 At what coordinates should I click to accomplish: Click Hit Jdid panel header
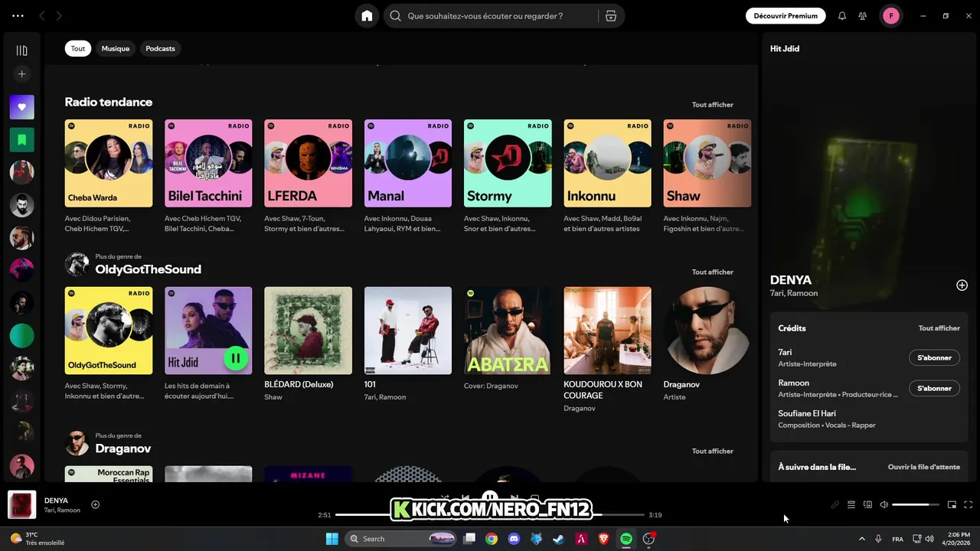[x=785, y=48]
